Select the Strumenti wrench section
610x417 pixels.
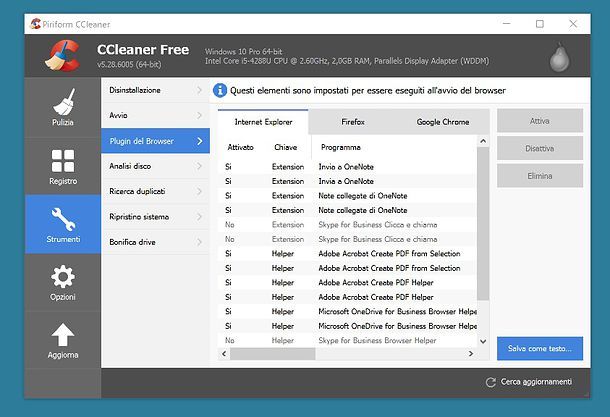click(62, 225)
